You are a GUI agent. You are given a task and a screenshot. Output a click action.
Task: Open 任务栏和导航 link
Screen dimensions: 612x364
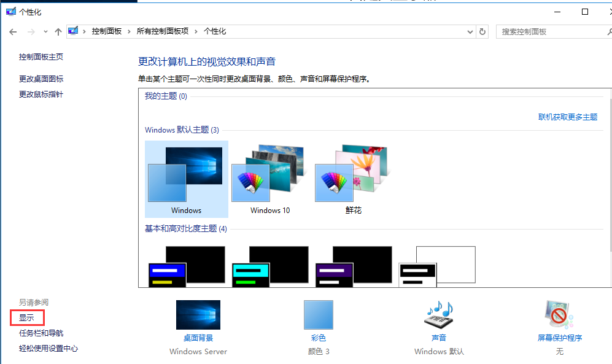(41, 333)
